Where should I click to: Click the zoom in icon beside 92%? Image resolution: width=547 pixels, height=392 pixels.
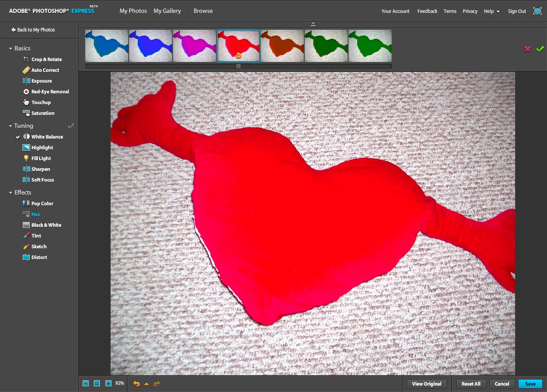(x=108, y=383)
